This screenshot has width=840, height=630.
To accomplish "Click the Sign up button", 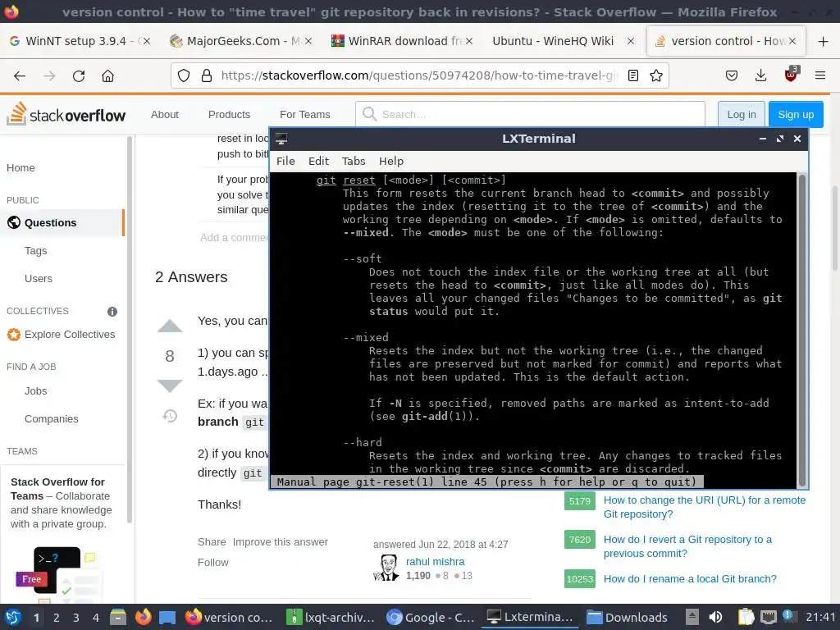I will [x=796, y=115].
